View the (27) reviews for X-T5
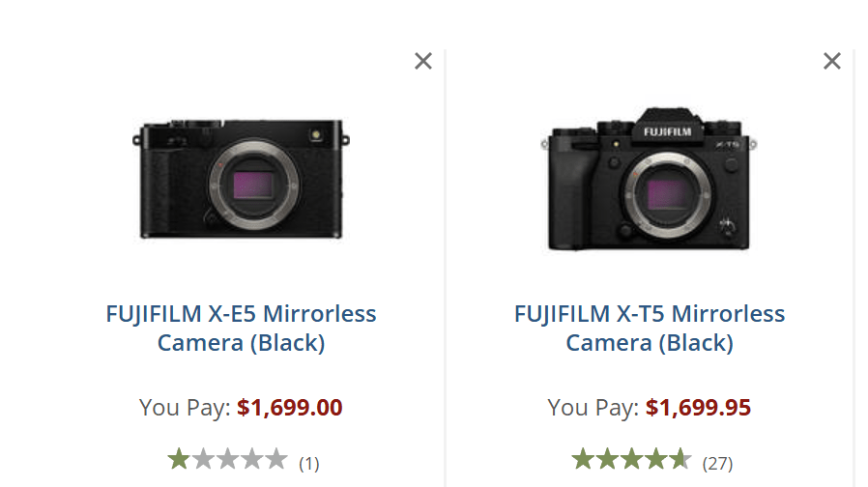 tap(717, 464)
